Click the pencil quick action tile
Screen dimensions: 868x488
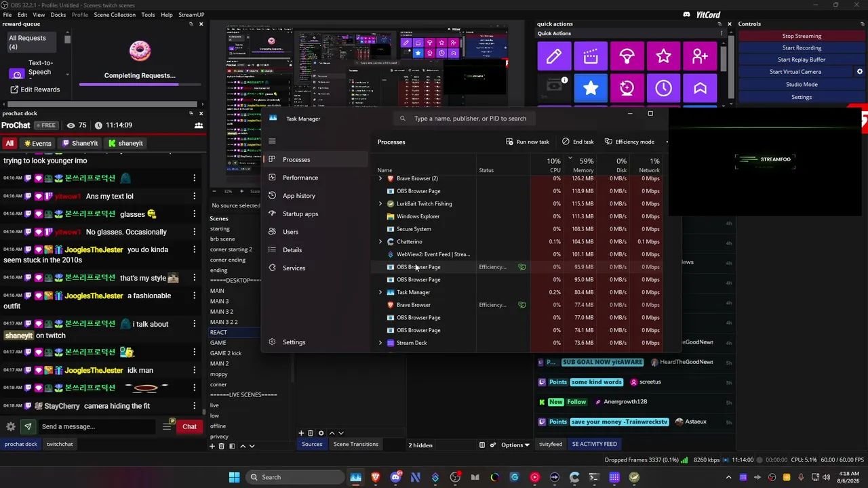coord(554,56)
